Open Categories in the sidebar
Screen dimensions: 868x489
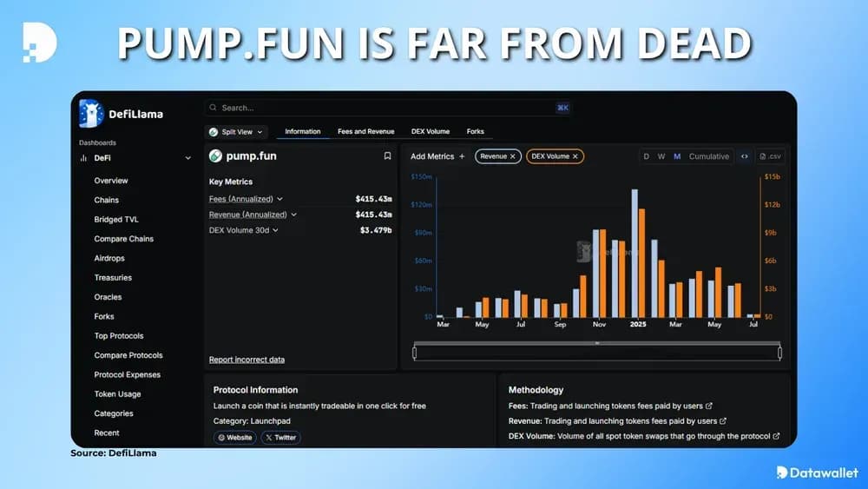114,413
